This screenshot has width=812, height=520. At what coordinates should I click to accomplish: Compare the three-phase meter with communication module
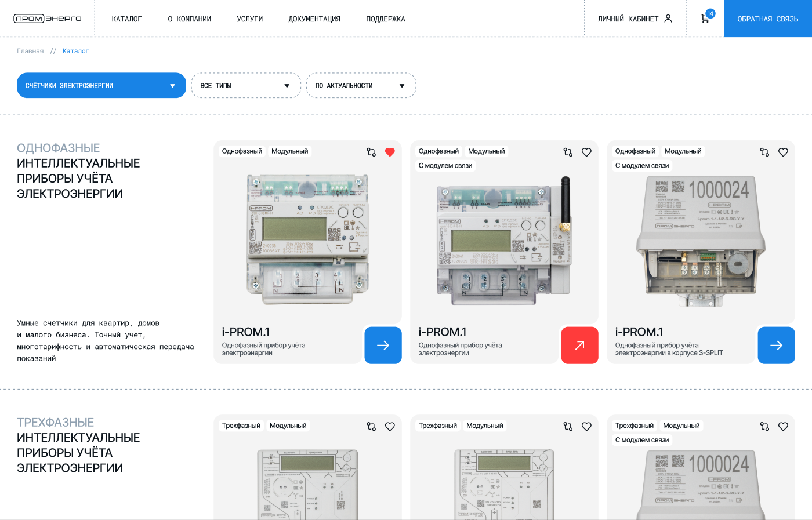[764, 426]
